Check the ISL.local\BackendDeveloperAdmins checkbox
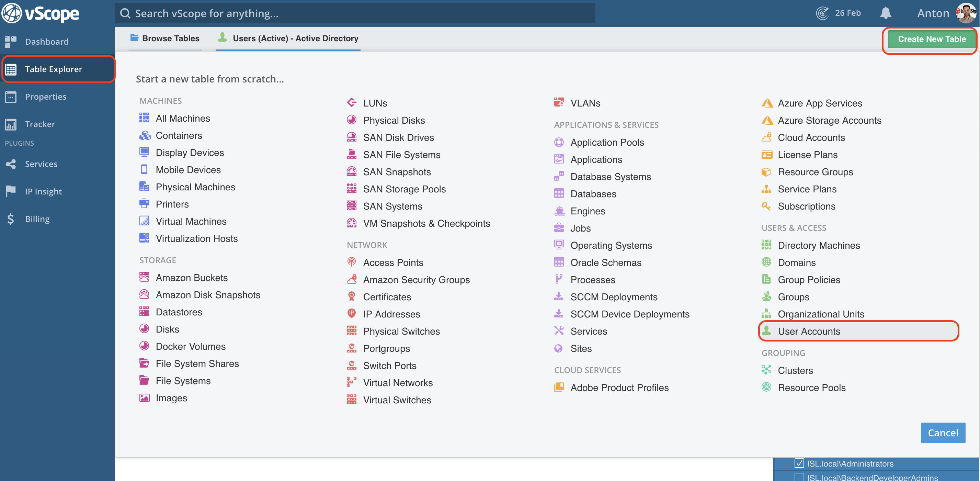Image resolution: width=980 pixels, height=481 pixels. [x=799, y=477]
